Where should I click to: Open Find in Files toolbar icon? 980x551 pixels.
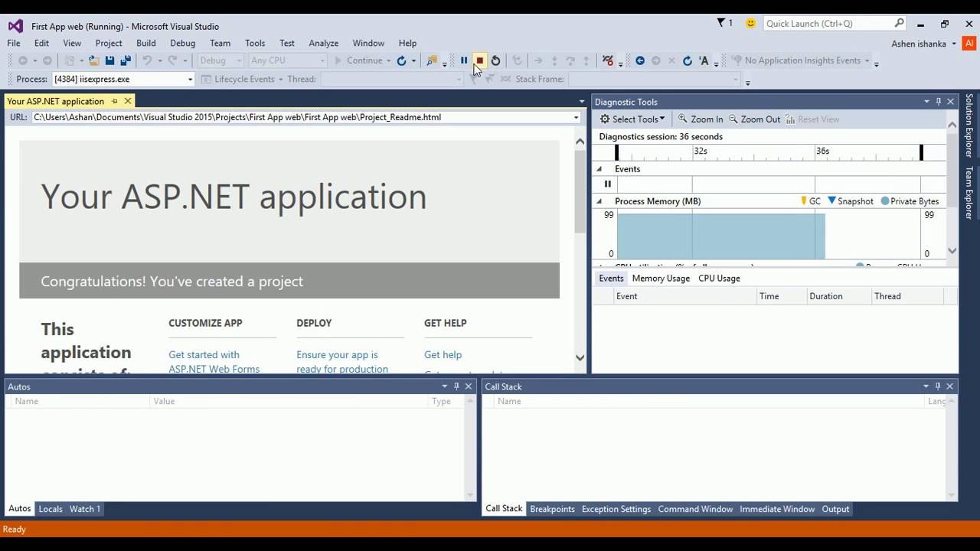coord(432,60)
